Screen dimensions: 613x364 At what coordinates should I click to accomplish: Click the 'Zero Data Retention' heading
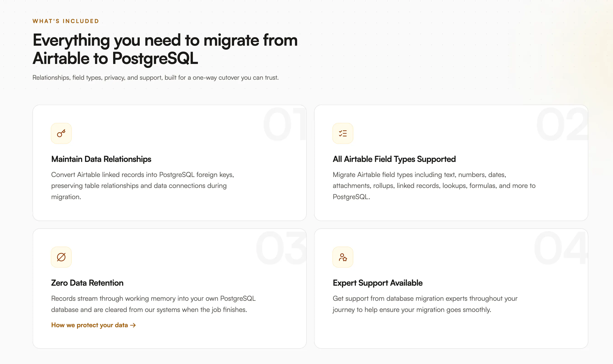[x=87, y=283]
